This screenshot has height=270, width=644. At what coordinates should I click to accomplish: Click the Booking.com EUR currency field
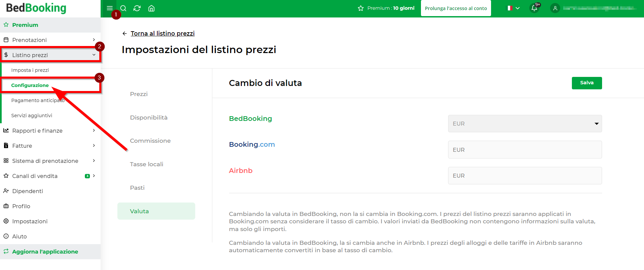coord(525,149)
